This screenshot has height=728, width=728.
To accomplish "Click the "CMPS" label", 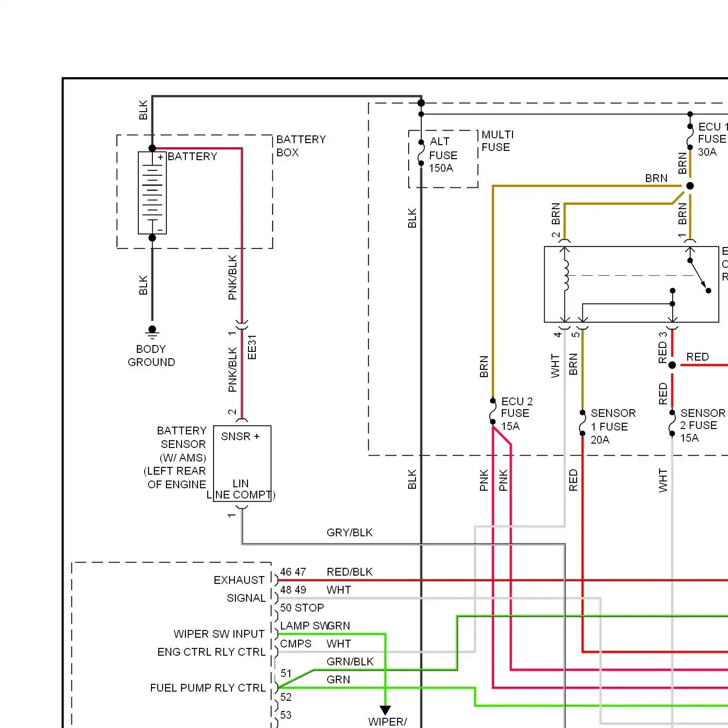I will [296, 644].
